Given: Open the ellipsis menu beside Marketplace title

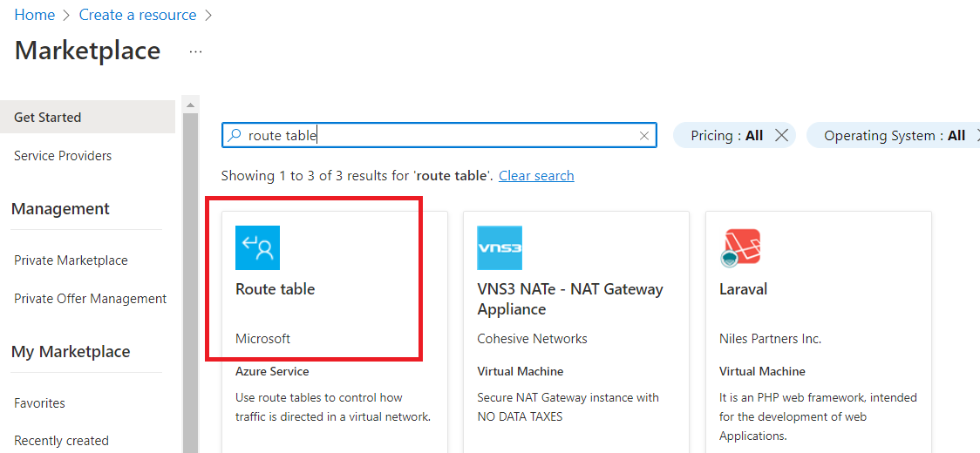Looking at the screenshot, I should click(x=195, y=51).
